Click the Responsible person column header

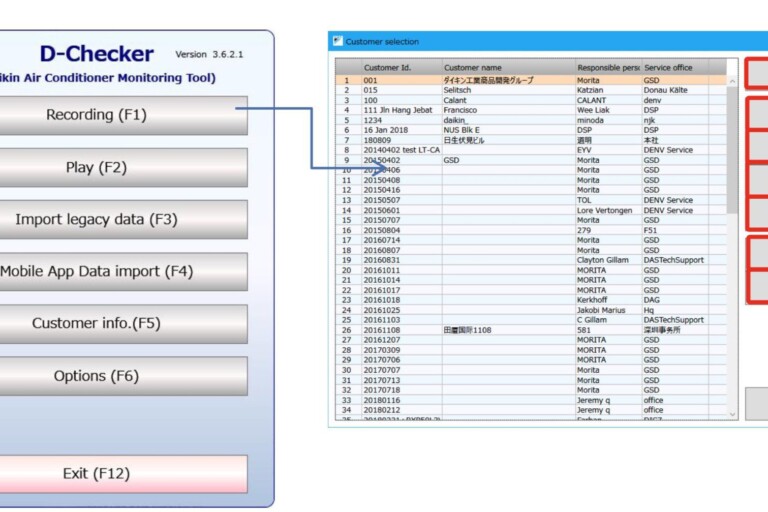[608, 67]
